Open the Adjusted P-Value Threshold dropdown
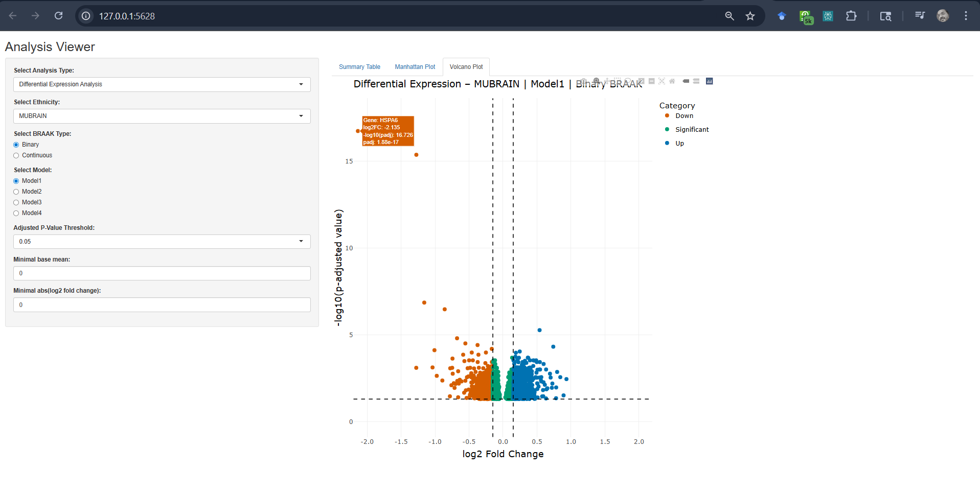The width and height of the screenshot is (980, 495). (x=162, y=242)
